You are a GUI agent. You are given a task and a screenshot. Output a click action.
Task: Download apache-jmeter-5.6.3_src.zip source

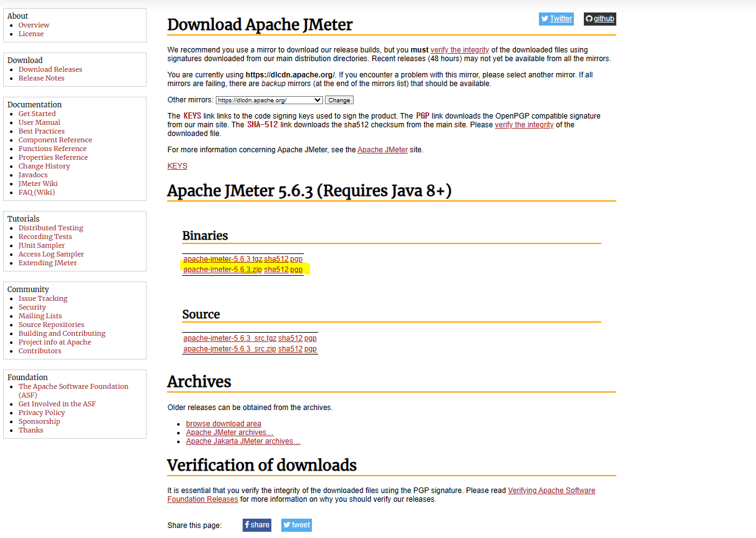(x=230, y=349)
